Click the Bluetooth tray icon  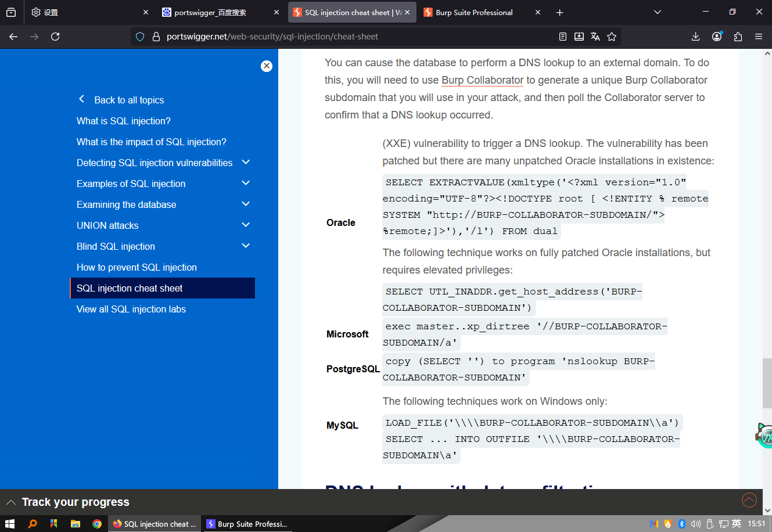pyautogui.click(x=682, y=524)
